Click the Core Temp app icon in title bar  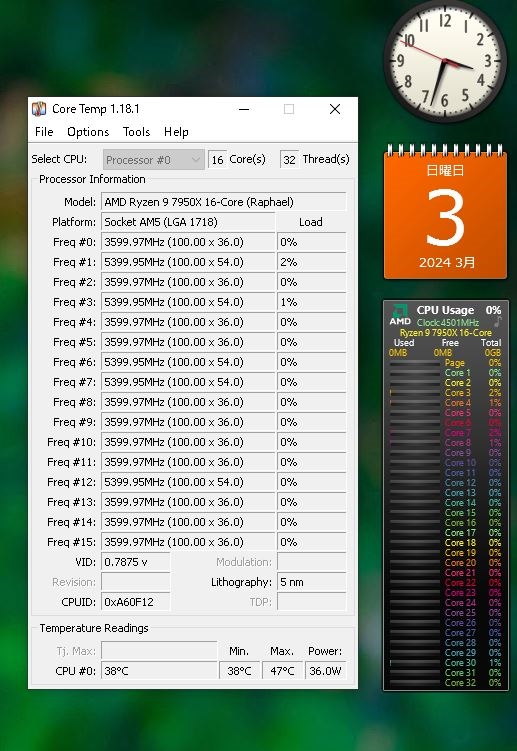[x=39, y=109]
